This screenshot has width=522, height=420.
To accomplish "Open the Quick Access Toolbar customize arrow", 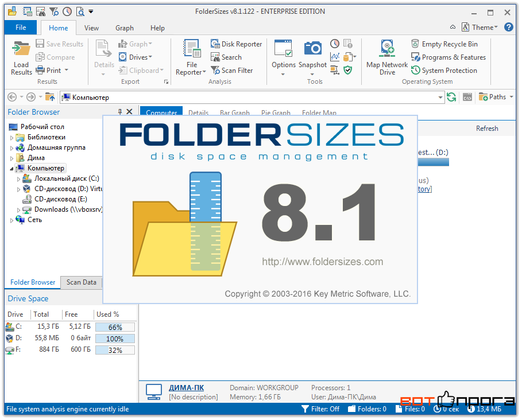I will (x=91, y=11).
